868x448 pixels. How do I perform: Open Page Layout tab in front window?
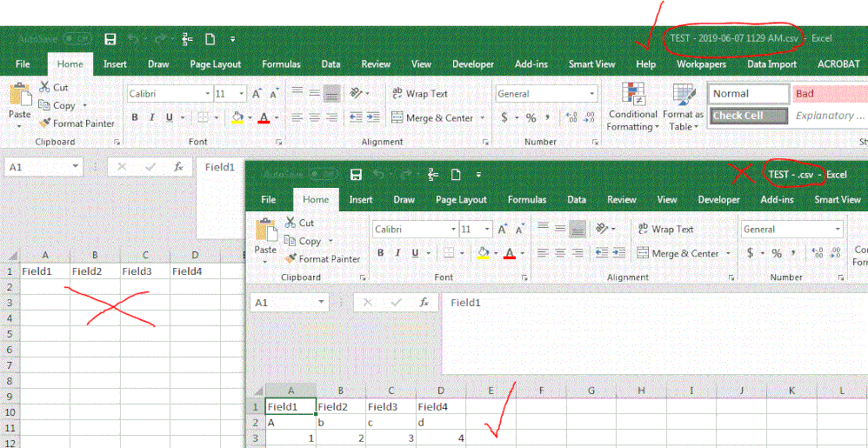(x=461, y=200)
